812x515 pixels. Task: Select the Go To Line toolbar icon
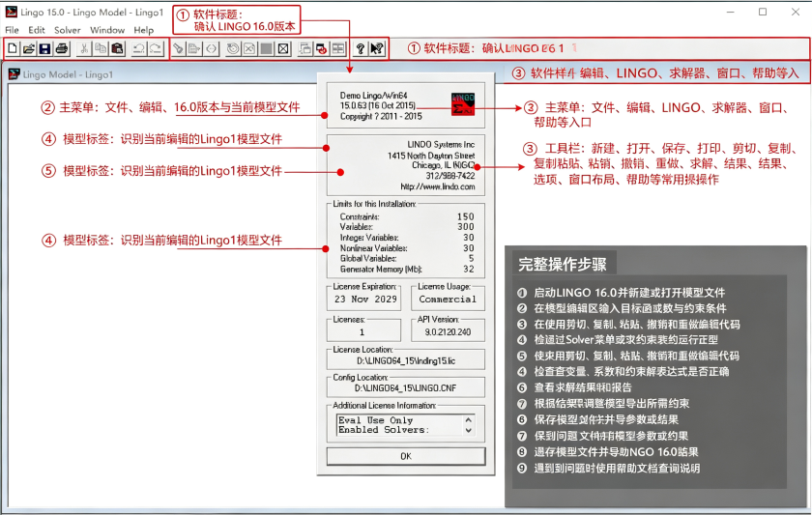(x=194, y=48)
